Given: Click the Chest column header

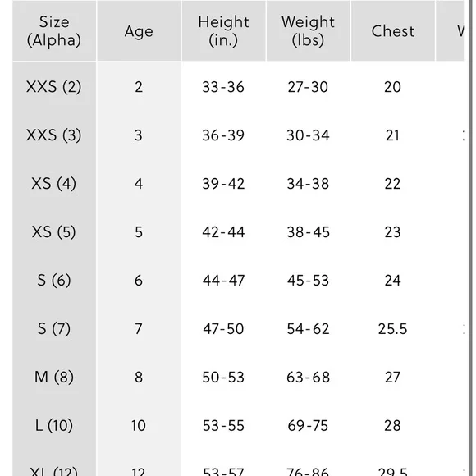Looking at the screenshot, I should coord(393,30).
